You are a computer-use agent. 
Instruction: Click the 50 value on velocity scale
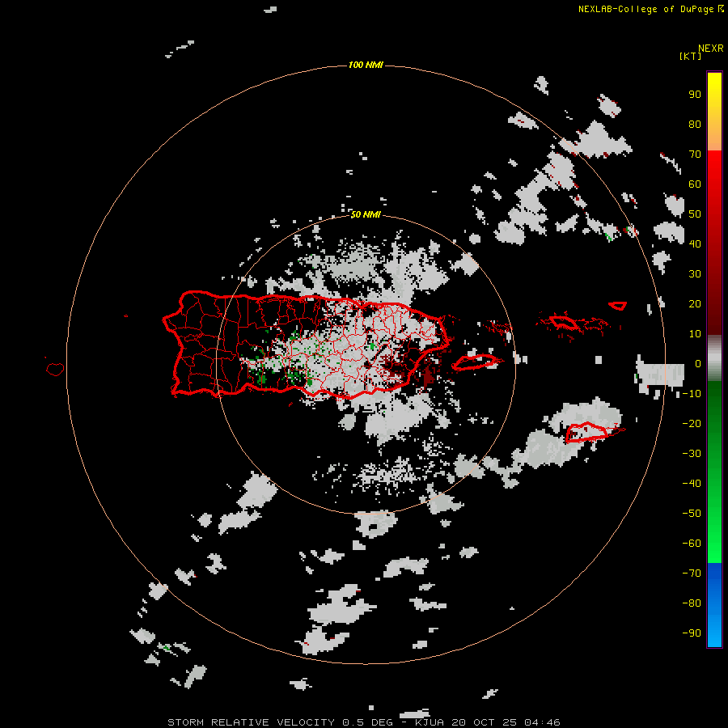[695, 214]
